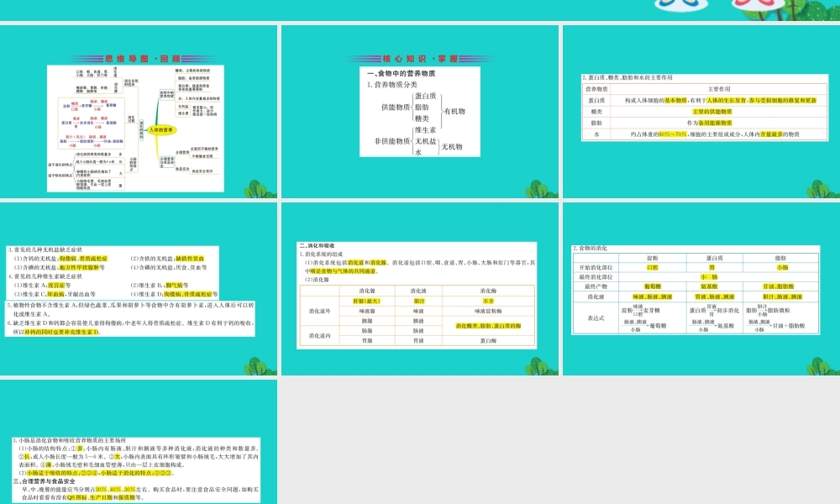The height and width of the screenshot is (504, 840).
Task: Click the tree decoration on the 核心知识 slide
Action: (542, 188)
